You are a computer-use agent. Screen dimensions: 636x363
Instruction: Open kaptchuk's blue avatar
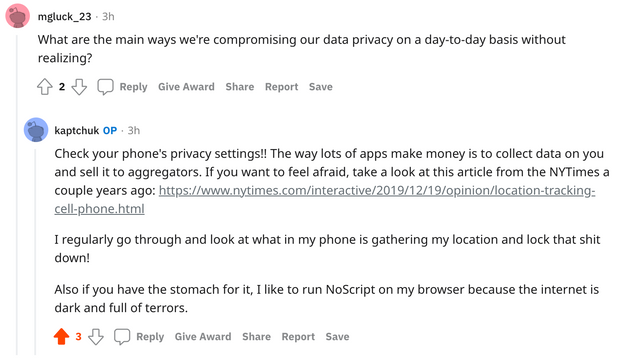click(36, 130)
